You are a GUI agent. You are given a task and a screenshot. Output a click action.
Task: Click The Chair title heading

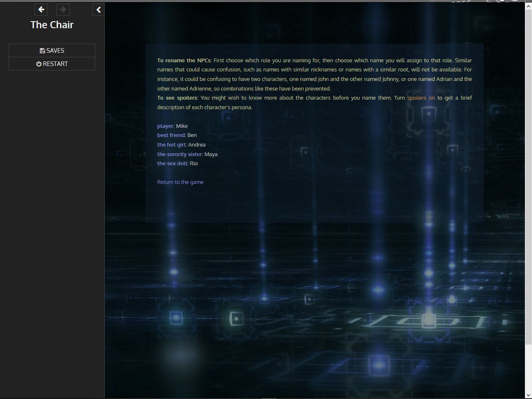52,25
